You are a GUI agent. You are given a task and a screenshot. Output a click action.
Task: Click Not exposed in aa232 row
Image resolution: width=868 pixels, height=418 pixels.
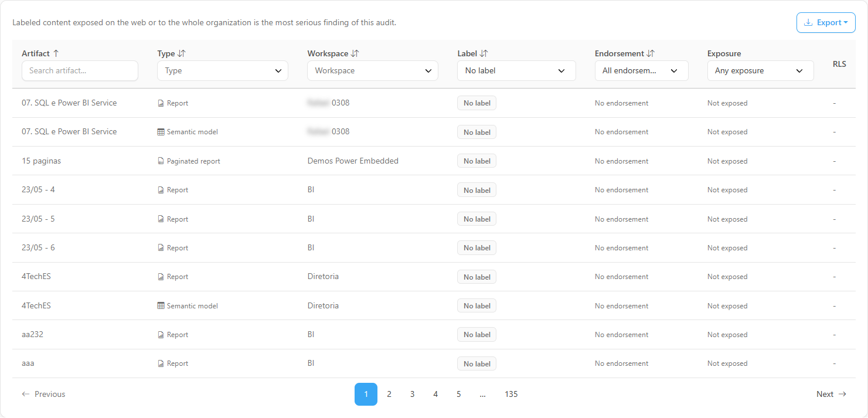[x=727, y=335]
